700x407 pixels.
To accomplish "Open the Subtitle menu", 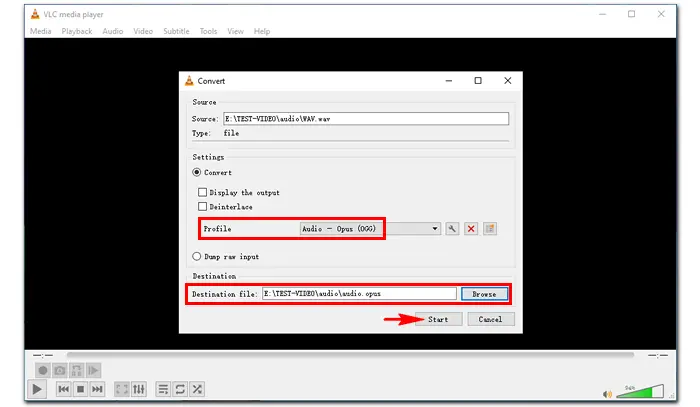I will [176, 31].
